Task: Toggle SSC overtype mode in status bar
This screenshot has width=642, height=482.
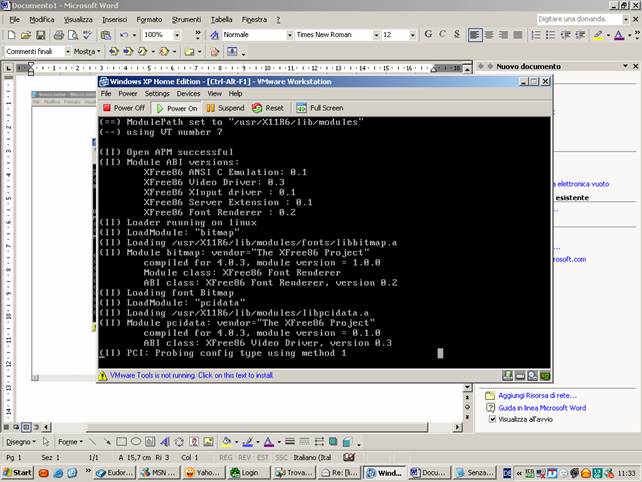Action: tap(281, 457)
